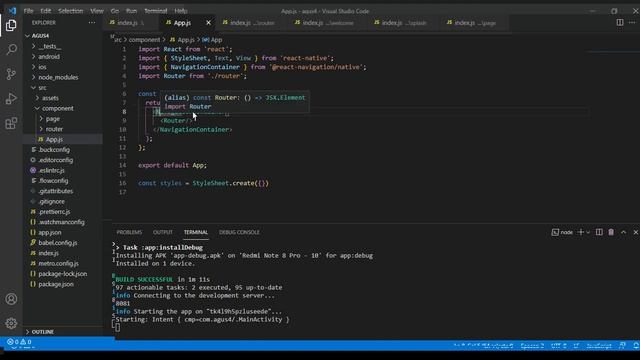Screen dimensions: 640x360
Task: Open the View menu
Action: 97,11
